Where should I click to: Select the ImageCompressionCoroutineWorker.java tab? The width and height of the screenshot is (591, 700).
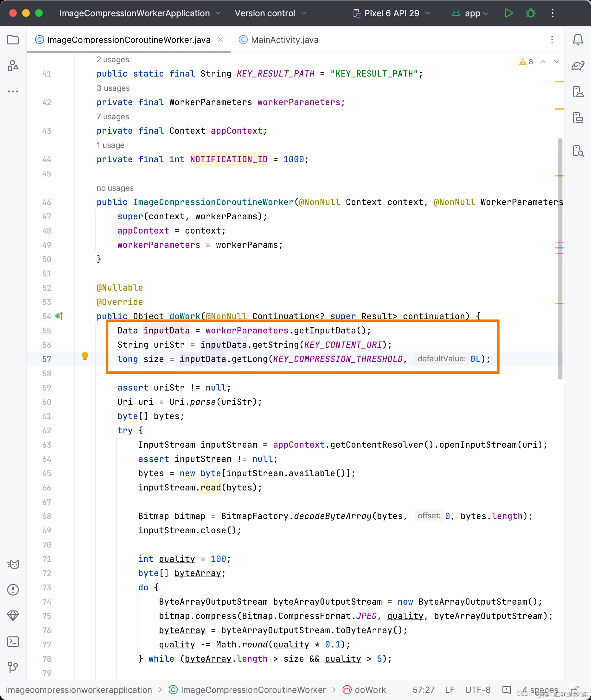tap(129, 40)
